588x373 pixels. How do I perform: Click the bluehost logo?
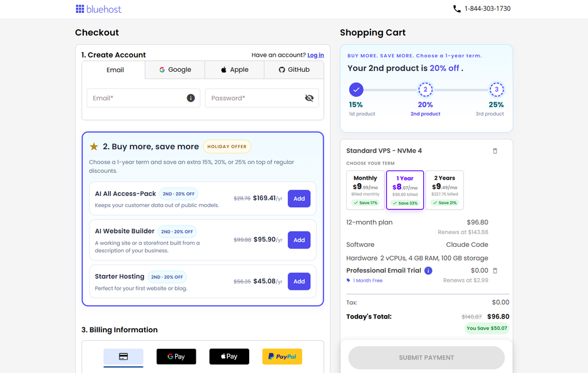[98, 9]
